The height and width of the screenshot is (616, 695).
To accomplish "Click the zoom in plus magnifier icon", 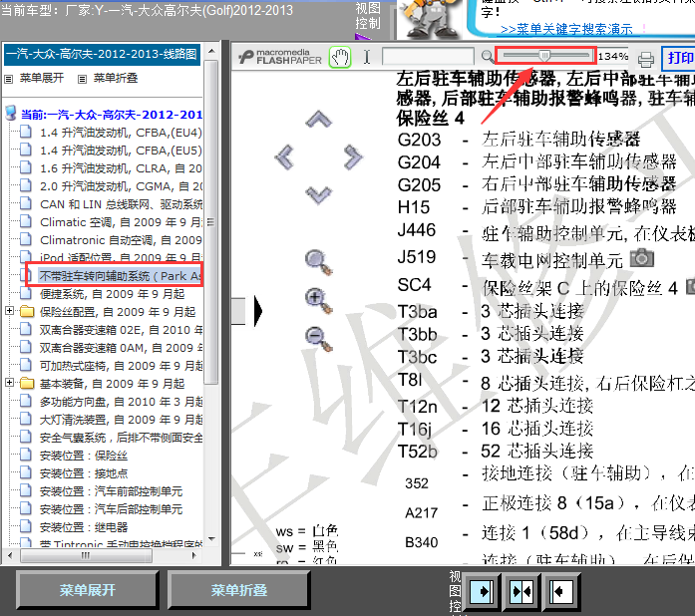I will pos(318,301).
